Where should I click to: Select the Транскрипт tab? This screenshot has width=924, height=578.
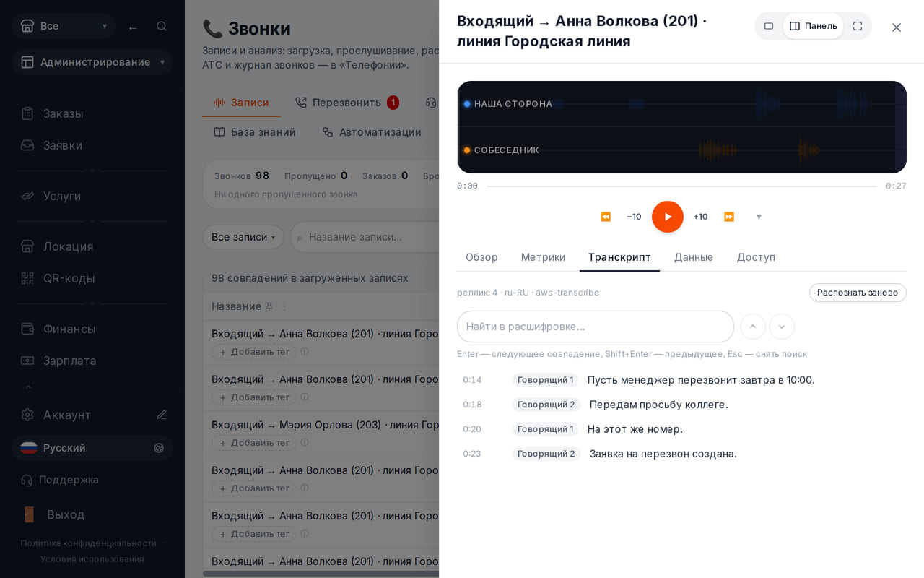[619, 257]
